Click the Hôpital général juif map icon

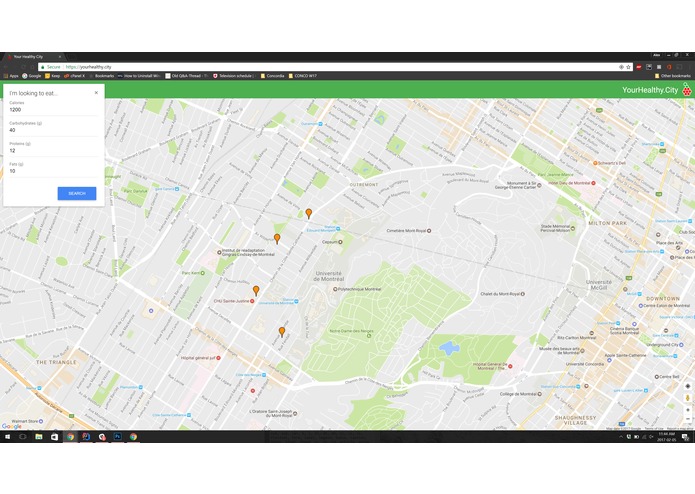tap(218, 358)
